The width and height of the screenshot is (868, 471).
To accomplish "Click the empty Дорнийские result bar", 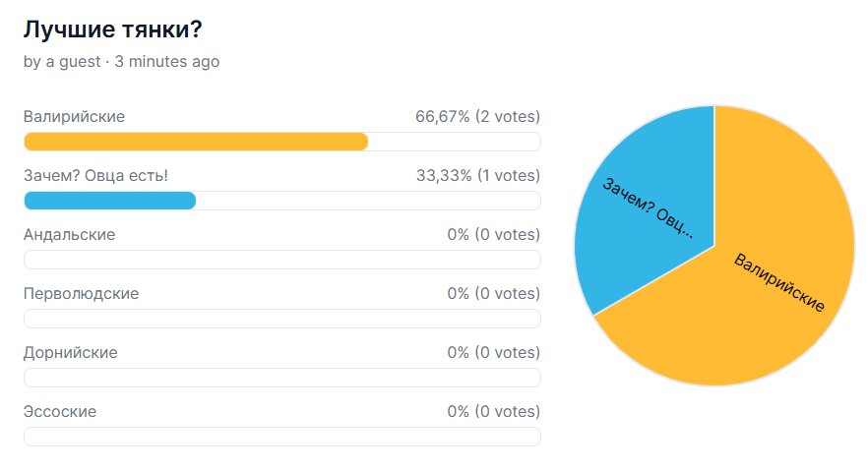I will 282,378.
